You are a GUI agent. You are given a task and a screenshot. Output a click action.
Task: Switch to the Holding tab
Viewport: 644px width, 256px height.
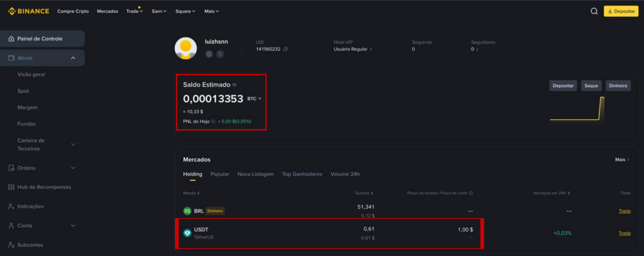(193, 174)
